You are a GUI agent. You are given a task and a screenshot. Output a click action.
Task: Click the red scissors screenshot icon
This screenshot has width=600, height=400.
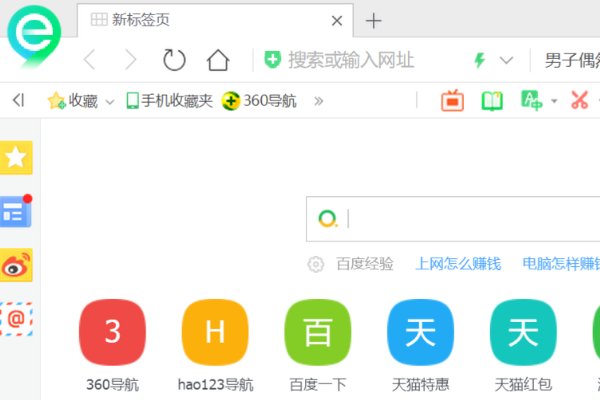[x=579, y=100]
